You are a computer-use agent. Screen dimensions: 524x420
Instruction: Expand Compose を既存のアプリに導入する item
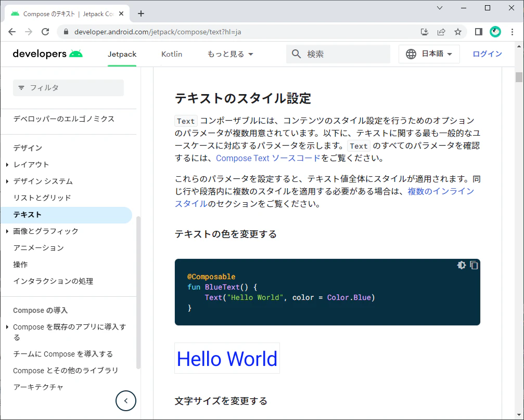[7, 327]
